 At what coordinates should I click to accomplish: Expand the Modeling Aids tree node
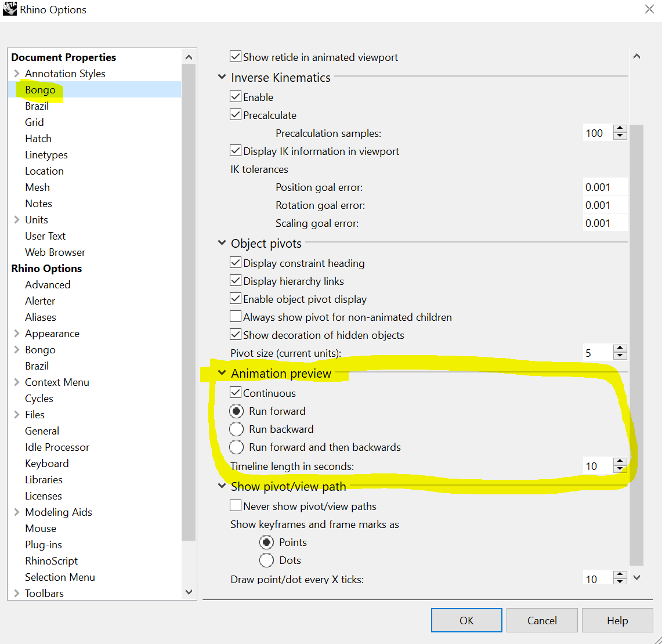click(16, 512)
